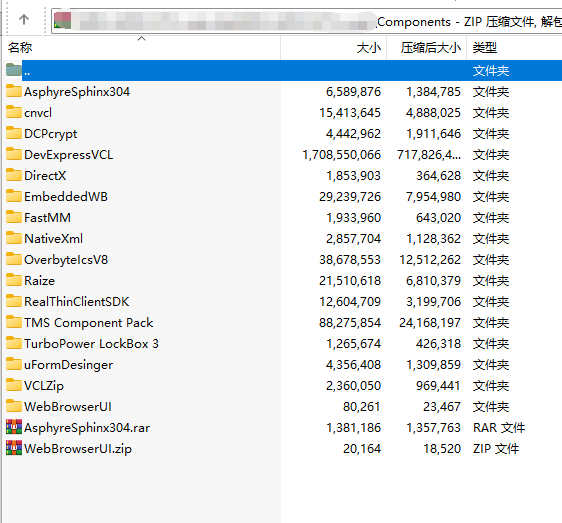Viewport: 562px width, 523px height.
Task: Click the Raize folder name
Action: tap(39, 281)
